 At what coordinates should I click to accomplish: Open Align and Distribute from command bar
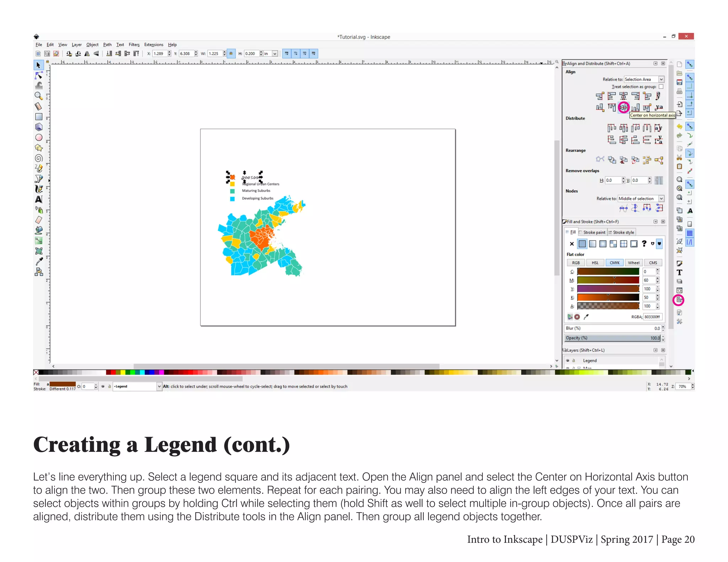pyautogui.click(x=679, y=300)
